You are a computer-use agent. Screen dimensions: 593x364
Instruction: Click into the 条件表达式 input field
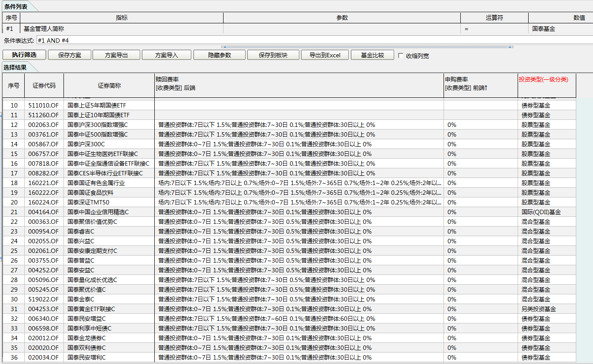(x=314, y=40)
